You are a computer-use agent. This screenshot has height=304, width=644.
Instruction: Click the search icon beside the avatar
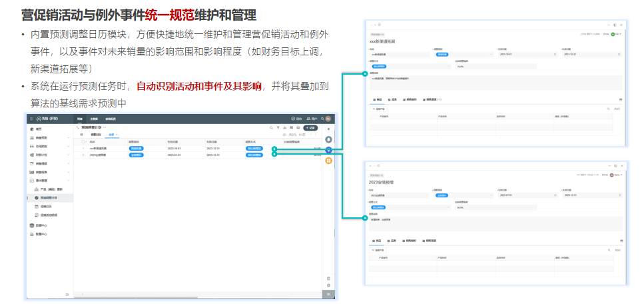point(322,119)
